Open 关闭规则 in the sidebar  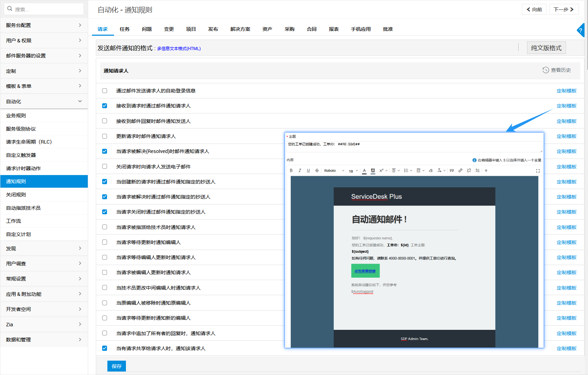point(44,195)
